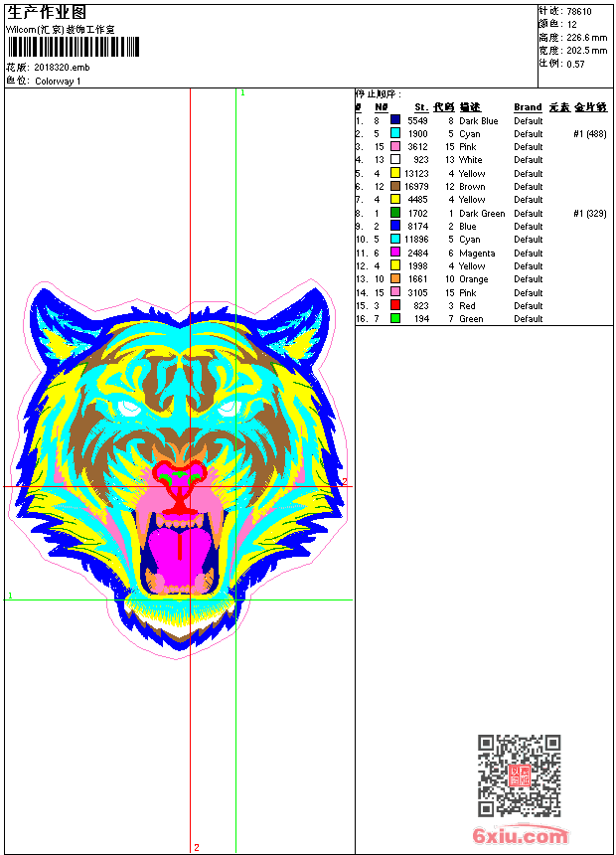Viewport: 616px width, 855px height.
Task: Click the Colorway 1 label
Action: click(58, 81)
